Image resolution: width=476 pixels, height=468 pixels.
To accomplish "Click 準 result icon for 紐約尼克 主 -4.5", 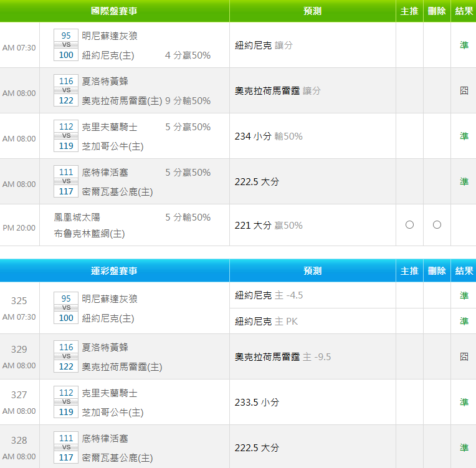I will pos(464,295).
